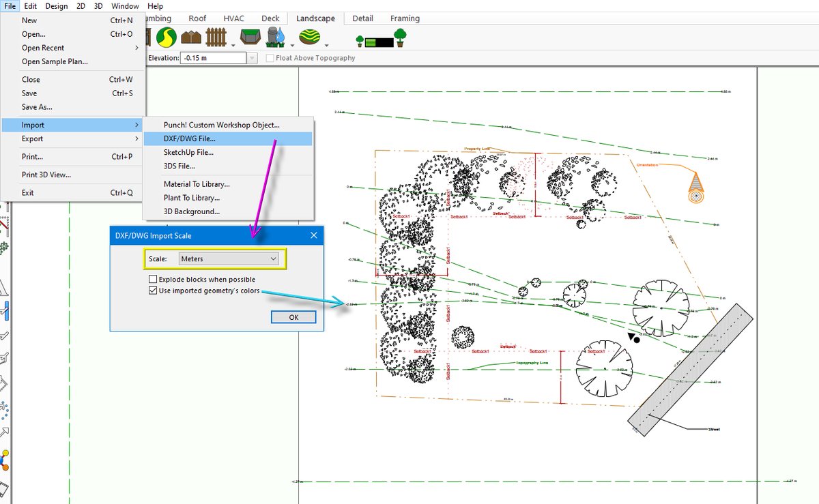Select Material To Library...

tap(228, 184)
